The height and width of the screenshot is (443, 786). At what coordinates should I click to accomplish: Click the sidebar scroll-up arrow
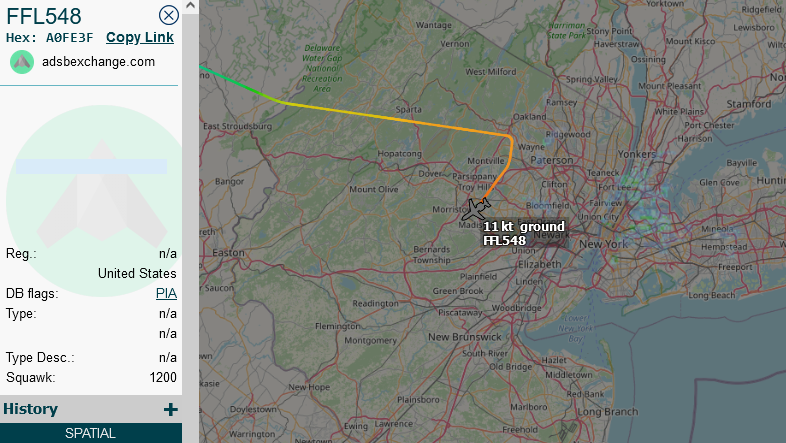coord(190,6)
